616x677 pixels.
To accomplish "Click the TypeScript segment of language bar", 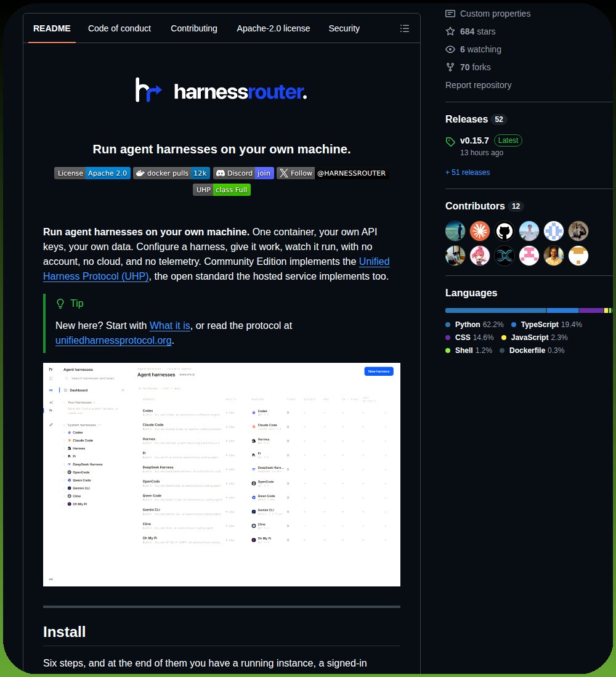I will tap(562, 310).
